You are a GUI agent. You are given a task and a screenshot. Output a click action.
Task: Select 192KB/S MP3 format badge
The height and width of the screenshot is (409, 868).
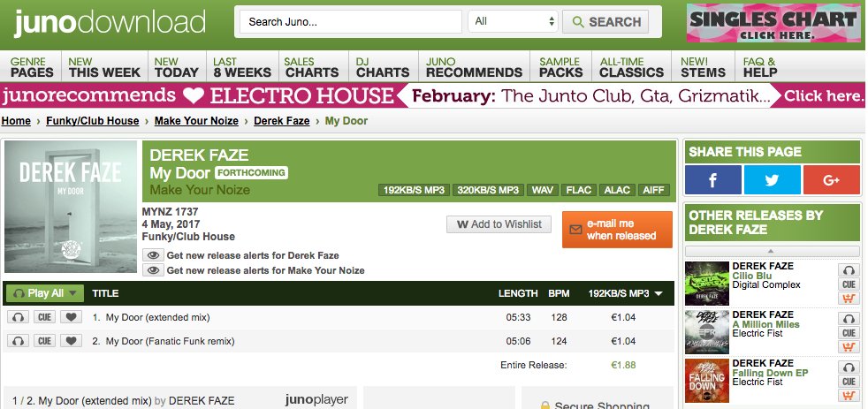(414, 191)
